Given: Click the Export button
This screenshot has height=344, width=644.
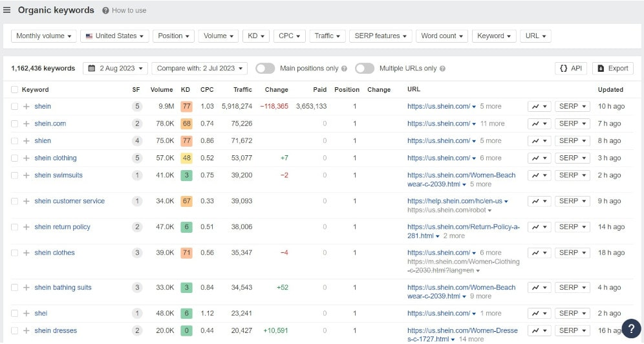Looking at the screenshot, I should pos(613,69).
